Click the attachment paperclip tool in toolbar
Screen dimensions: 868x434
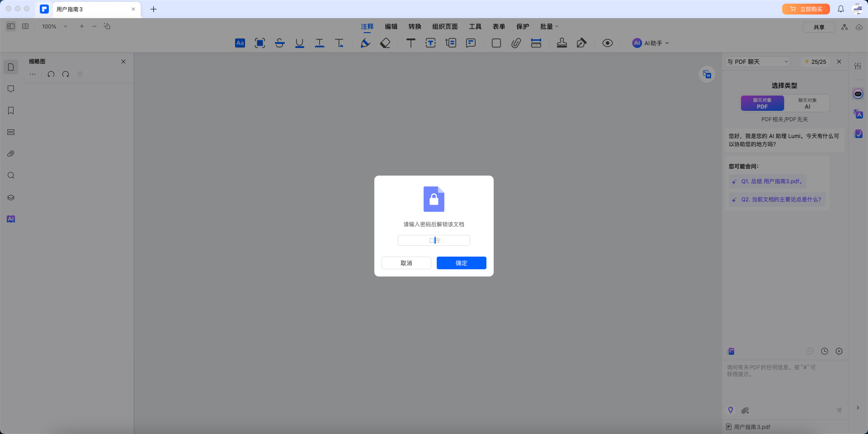(516, 43)
